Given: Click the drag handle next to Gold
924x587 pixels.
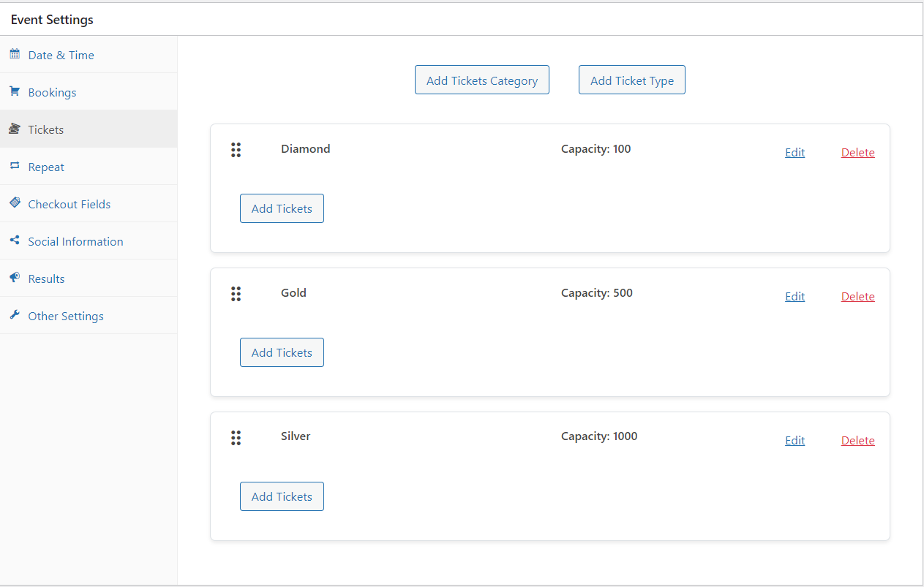Looking at the screenshot, I should pyautogui.click(x=236, y=294).
